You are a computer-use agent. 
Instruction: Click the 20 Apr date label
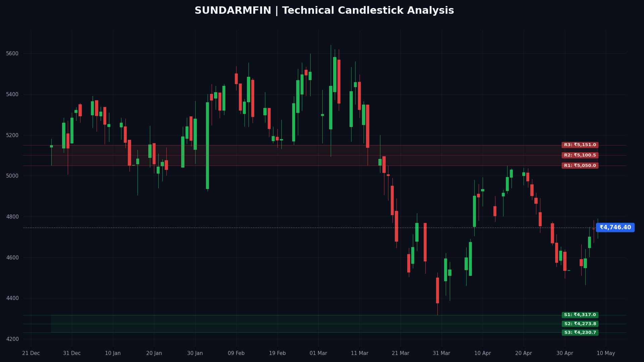click(524, 353)
